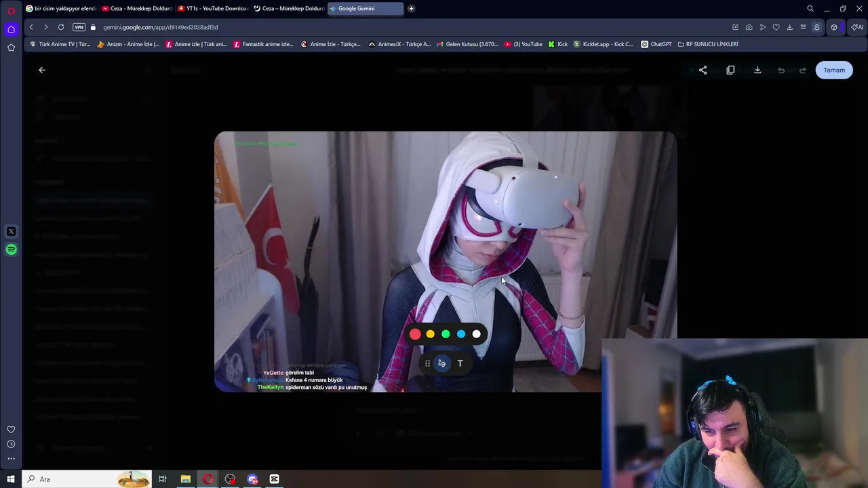Open the edit page icon in the address bar
This screenshot has height=488, width=868.
735,27
